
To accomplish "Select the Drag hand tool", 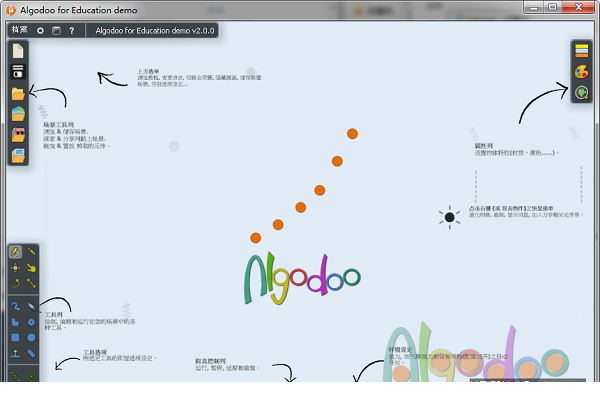I will coord(31,268).
